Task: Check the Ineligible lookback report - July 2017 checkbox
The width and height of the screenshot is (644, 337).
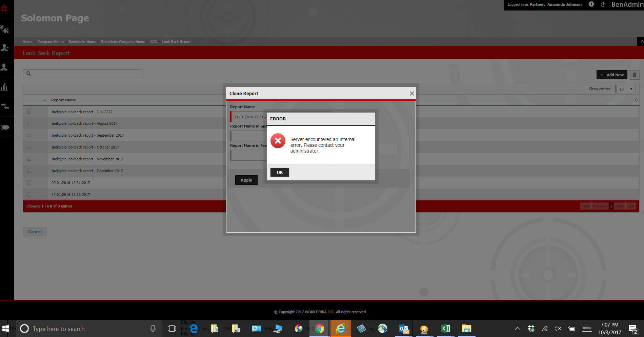Action: [29, 111]
